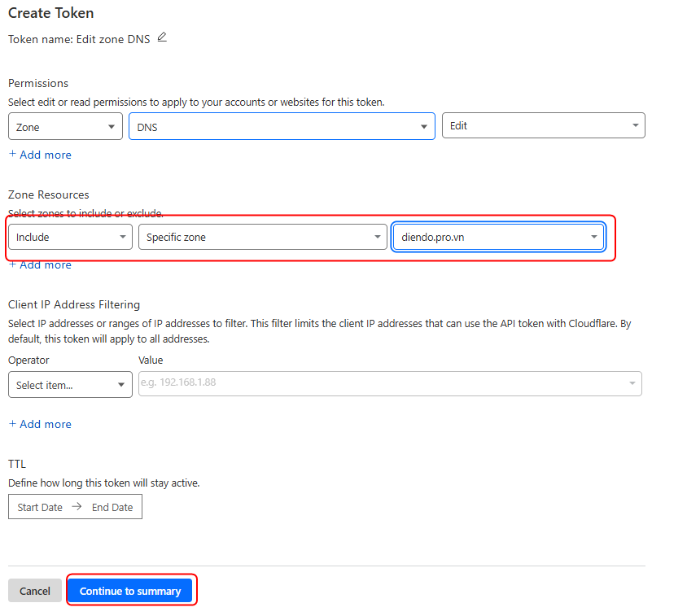The width and height of the screenshot is (687, 616).
Task: Open the Include zone resources dropdown
Action: [71, 237]
